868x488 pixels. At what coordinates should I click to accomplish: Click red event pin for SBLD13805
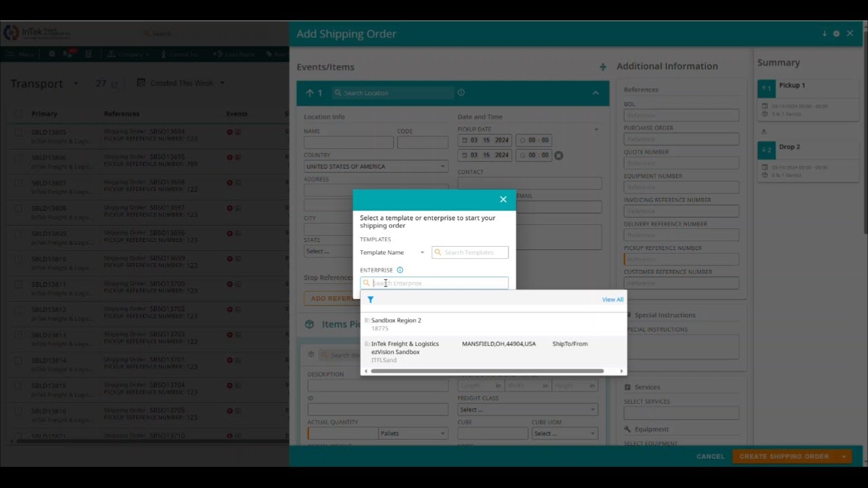tap(230, 132)
